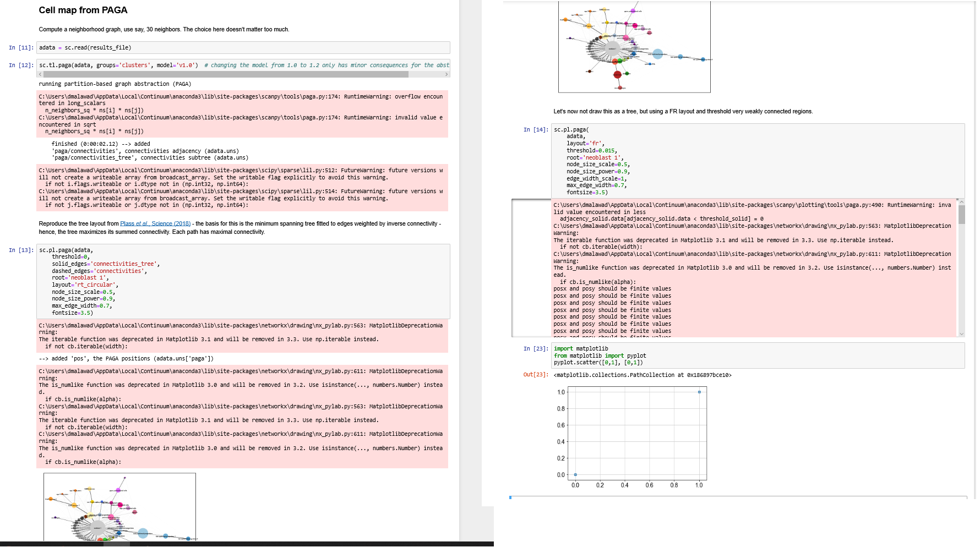Viewport: 980px width, 558px height.
Task: Click the right scroll arrow under the In [12] cell
Action: pos(447,73)
